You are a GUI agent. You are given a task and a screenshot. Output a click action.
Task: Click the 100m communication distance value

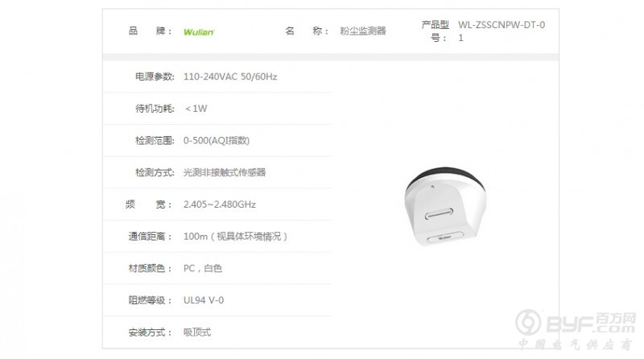pos(235,237)
